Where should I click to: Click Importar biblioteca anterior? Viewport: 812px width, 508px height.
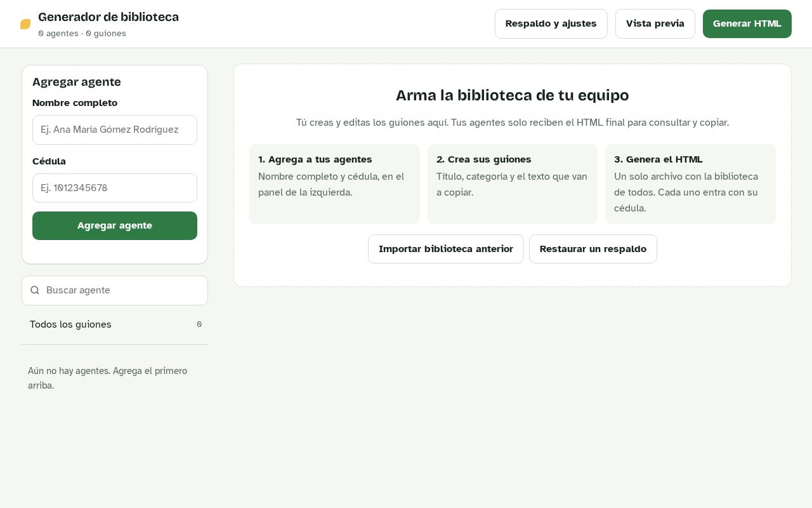pyautogui.click(x=446, y=249)
